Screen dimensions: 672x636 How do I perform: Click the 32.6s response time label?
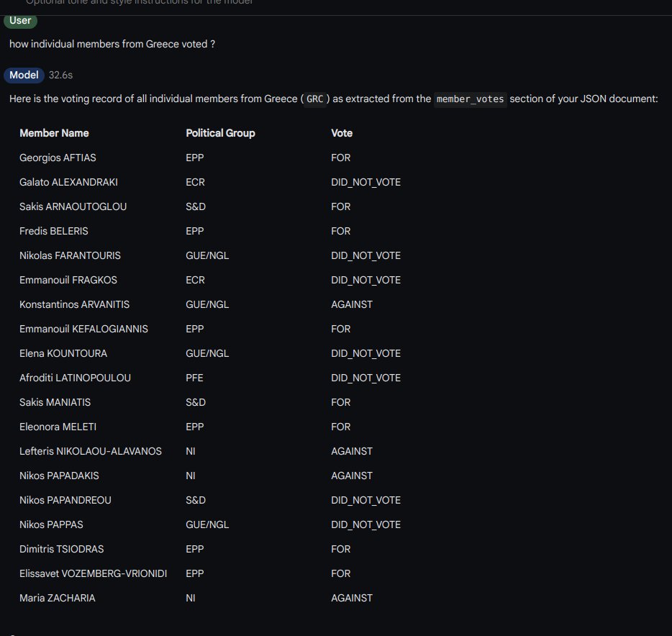point(60,75)
